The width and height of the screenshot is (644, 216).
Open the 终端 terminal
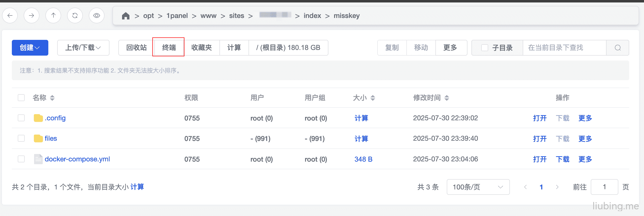click(x=169, y=48)
